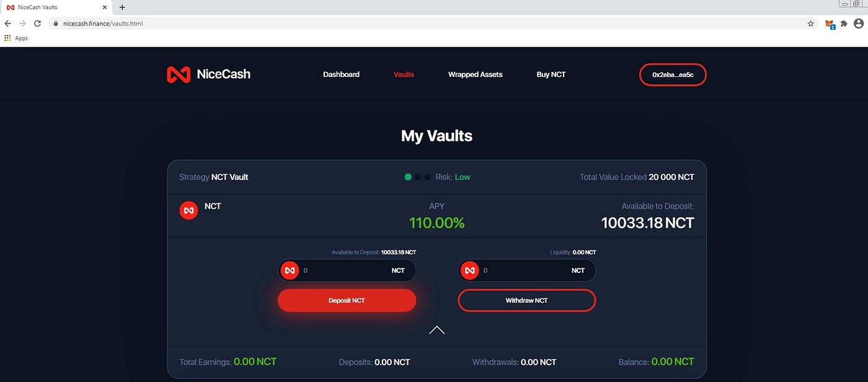Screen dimensions: 868x382
Task: Open the Wrapped Assets menu item
Action: point(476,74)
